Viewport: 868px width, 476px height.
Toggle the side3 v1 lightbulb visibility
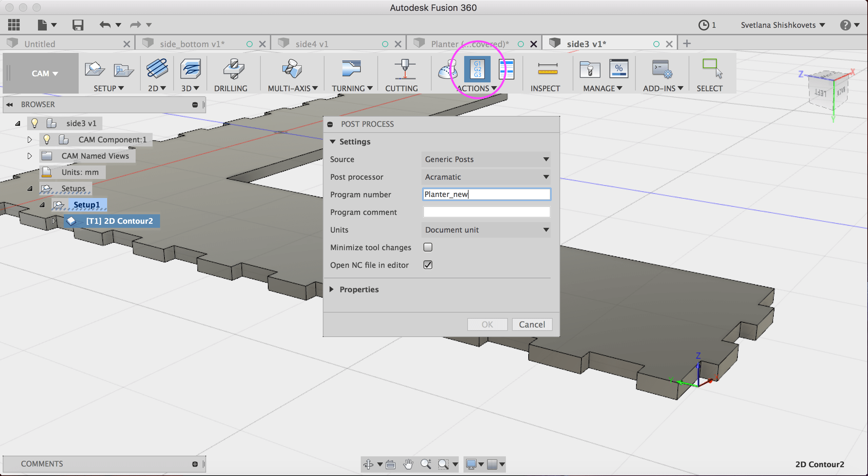34,123
